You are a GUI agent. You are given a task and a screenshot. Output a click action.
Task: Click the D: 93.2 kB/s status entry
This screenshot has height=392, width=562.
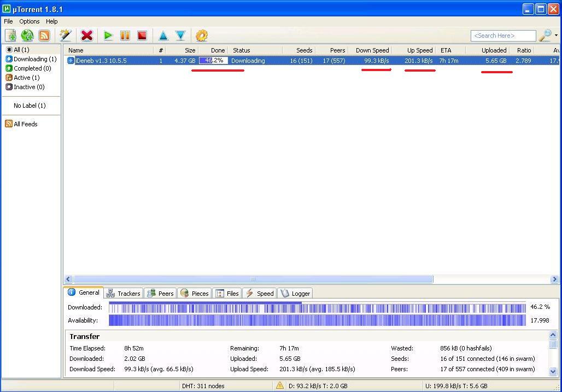318,386
